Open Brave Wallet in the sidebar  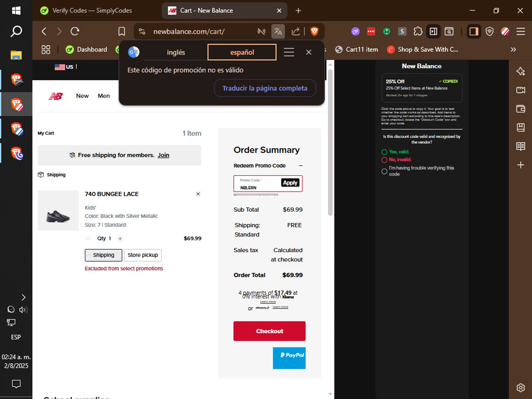point(521,109)
